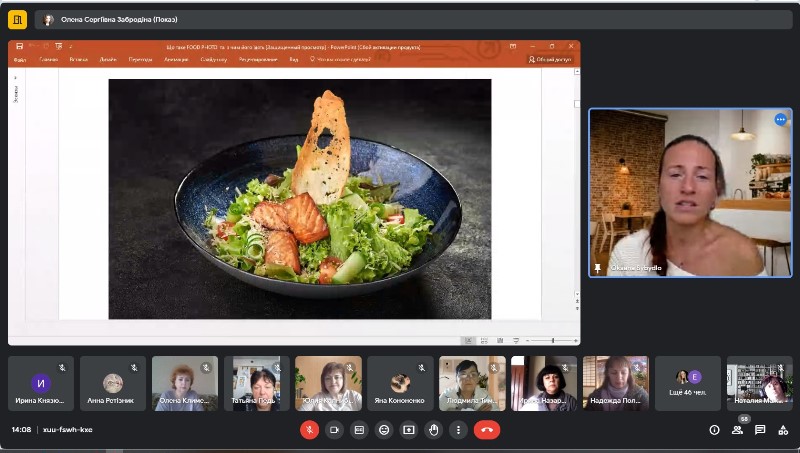The width and height of the screenshot is (800, 453).
Task: Open the meeting details info icon
Action: [714, 430]
